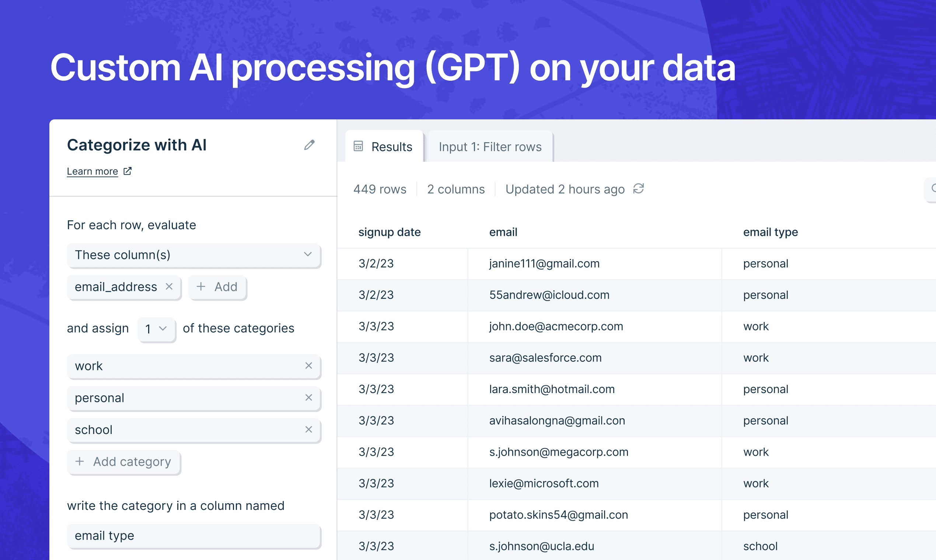Click the pencil edit title icon
The width and height of the screenshot is (936, 560).
(x=309, y=145)
